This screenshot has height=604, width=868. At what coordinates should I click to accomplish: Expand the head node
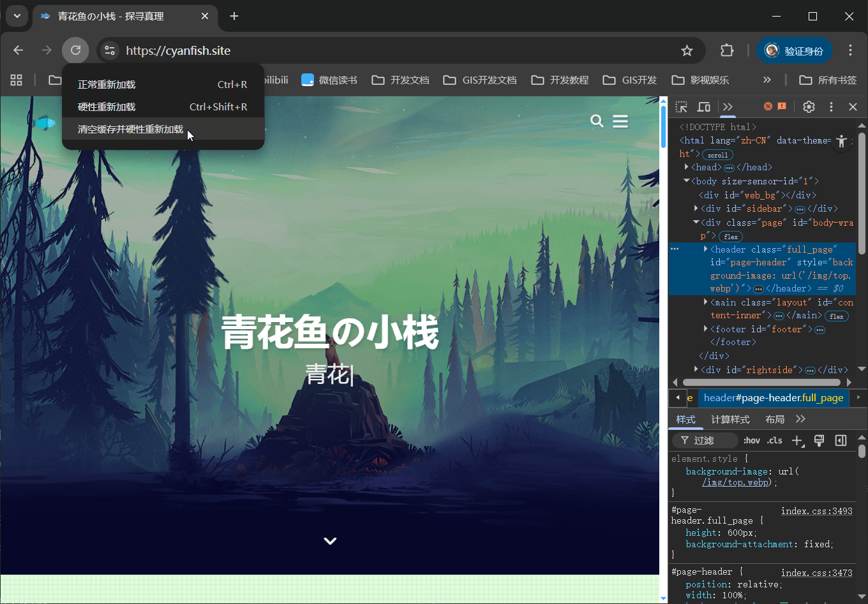687,167
